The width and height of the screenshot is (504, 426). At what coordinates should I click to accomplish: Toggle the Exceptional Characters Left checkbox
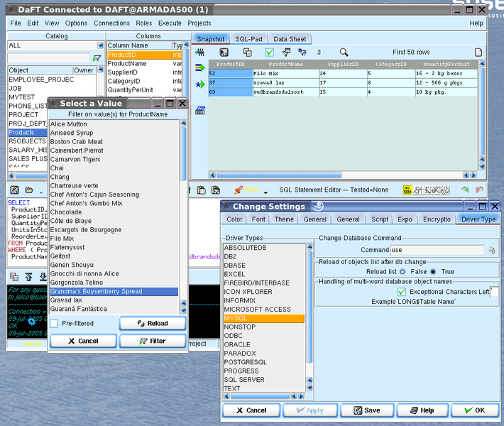tap(402, 292)
